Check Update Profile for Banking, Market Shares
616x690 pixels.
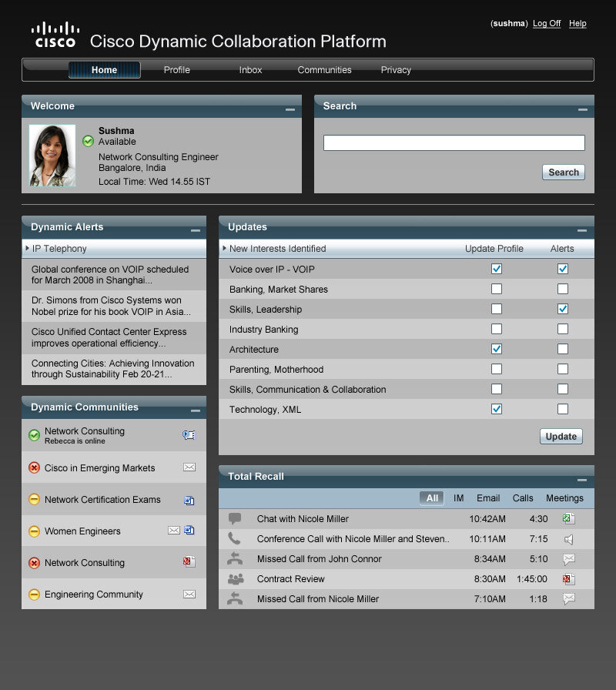pyautogui.click(x=497, y=289)
